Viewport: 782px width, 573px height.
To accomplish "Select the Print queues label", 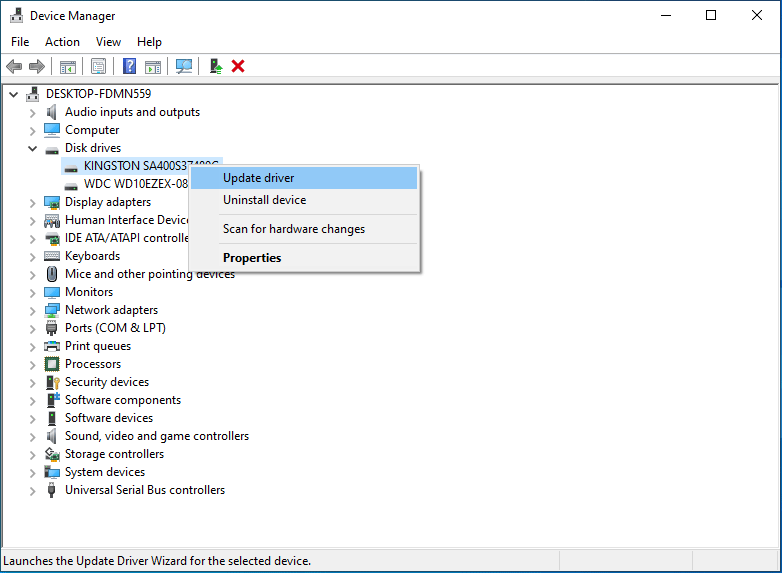I will pyautogui.click(x=98, y=346).
